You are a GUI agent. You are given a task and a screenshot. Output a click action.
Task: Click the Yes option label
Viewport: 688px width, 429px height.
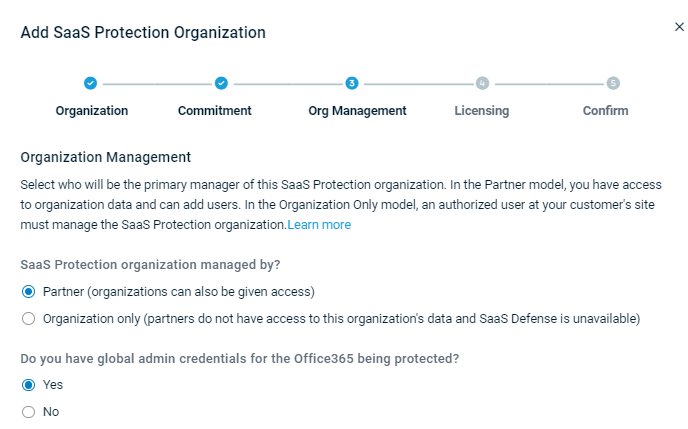click(x=53, y=385)
